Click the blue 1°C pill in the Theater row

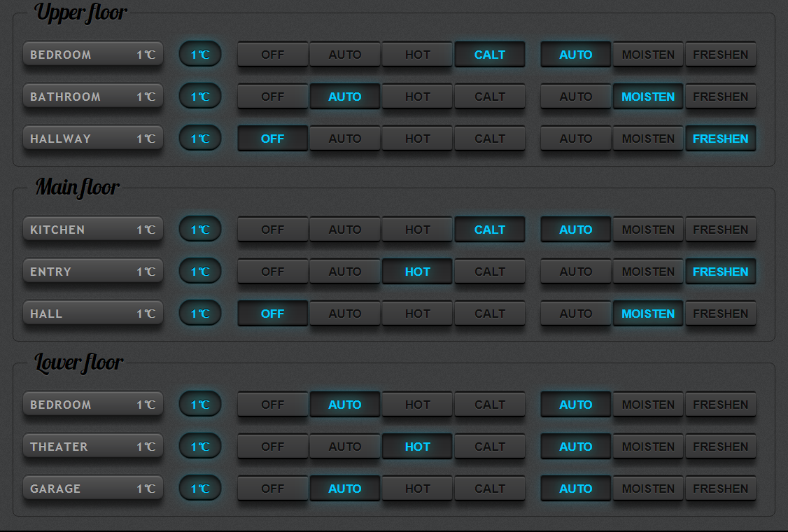click(x=200, y=447)
